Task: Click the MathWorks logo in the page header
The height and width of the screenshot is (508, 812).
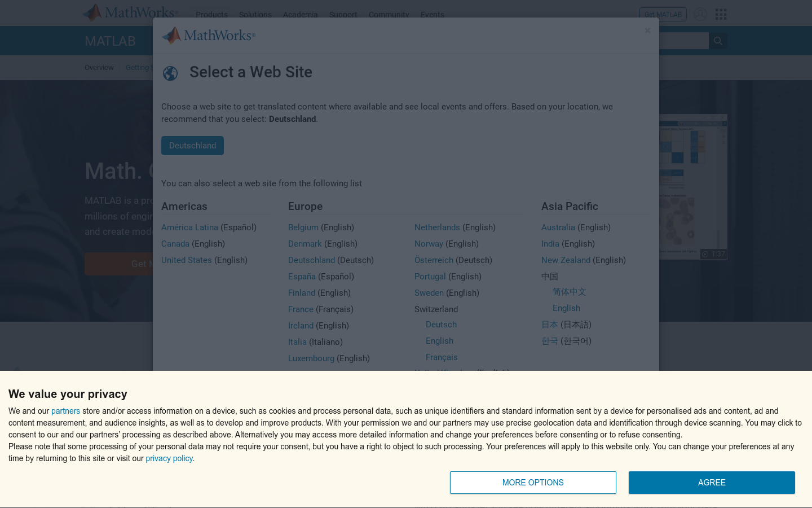Action: (x=130, y=12)
